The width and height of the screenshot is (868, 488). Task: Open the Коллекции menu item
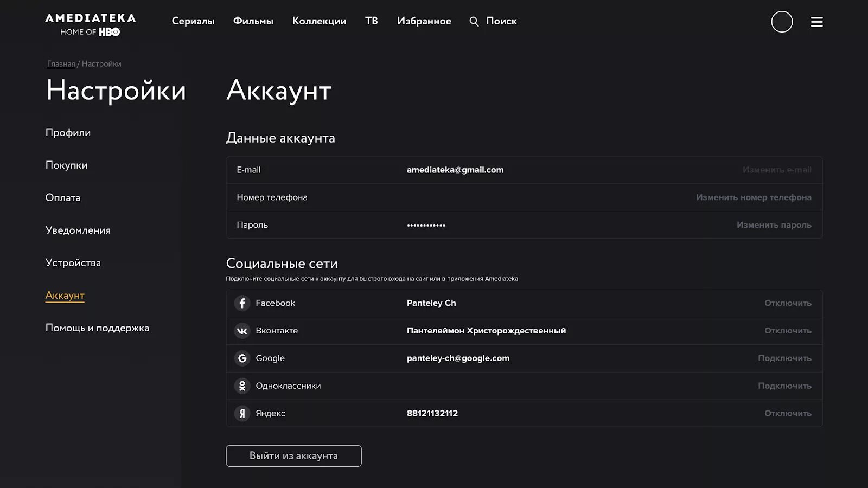click(319, 21)
